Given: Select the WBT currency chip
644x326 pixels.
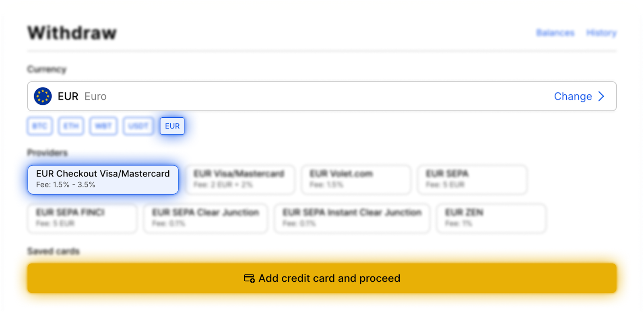Looking at the screenshot, I should (x=103, y=126).
